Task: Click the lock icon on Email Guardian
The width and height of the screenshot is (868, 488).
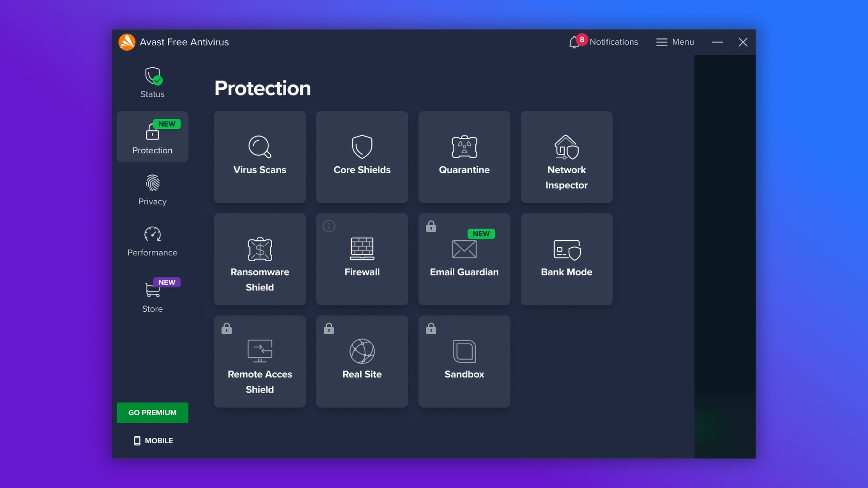Action: pos(431,226)
